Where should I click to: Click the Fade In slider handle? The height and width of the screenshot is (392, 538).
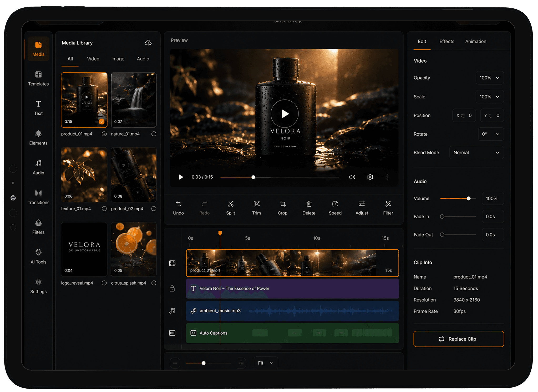click(x=442, y=217)
